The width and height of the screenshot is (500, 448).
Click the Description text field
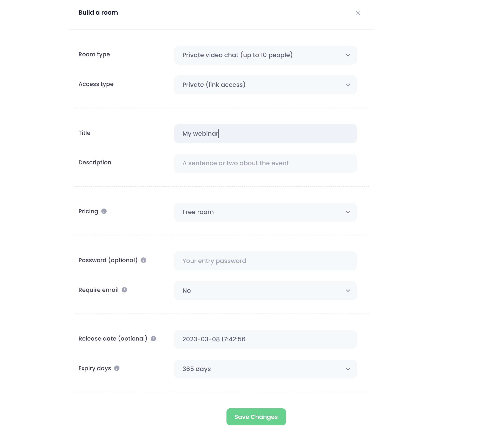click(x=265, y=163)
